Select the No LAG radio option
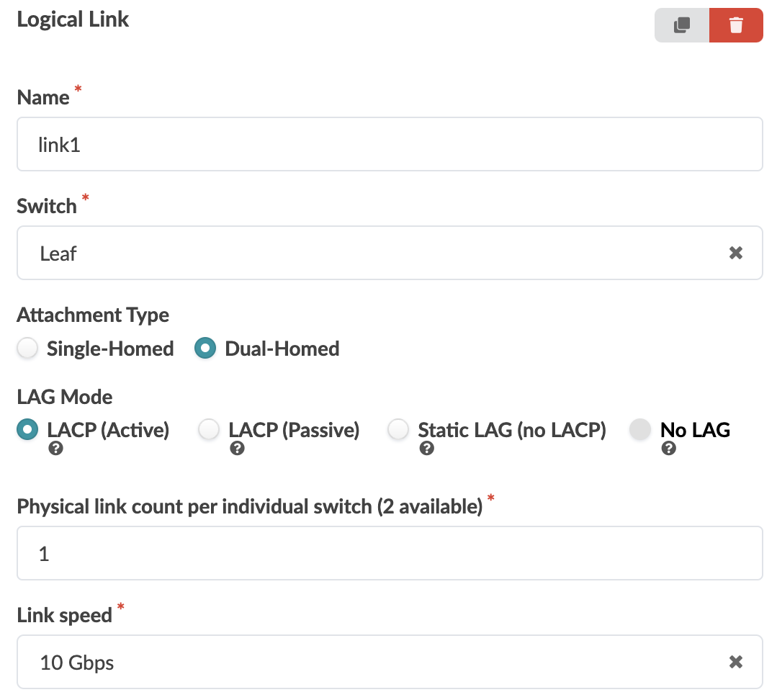777x700 pixels. point(639,430)
